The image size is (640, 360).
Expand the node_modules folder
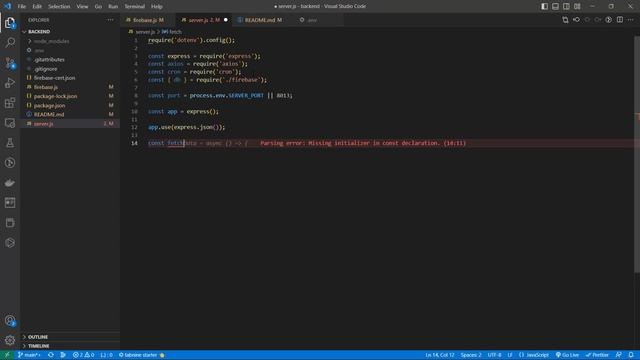point(70,41)
